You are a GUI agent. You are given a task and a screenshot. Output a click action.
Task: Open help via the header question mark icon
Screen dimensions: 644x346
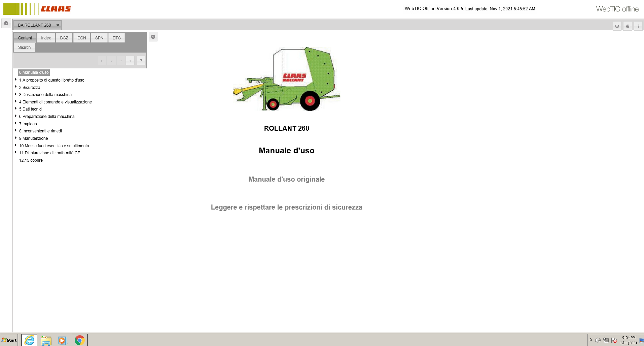pyautogui.click(x=638, y=26)
